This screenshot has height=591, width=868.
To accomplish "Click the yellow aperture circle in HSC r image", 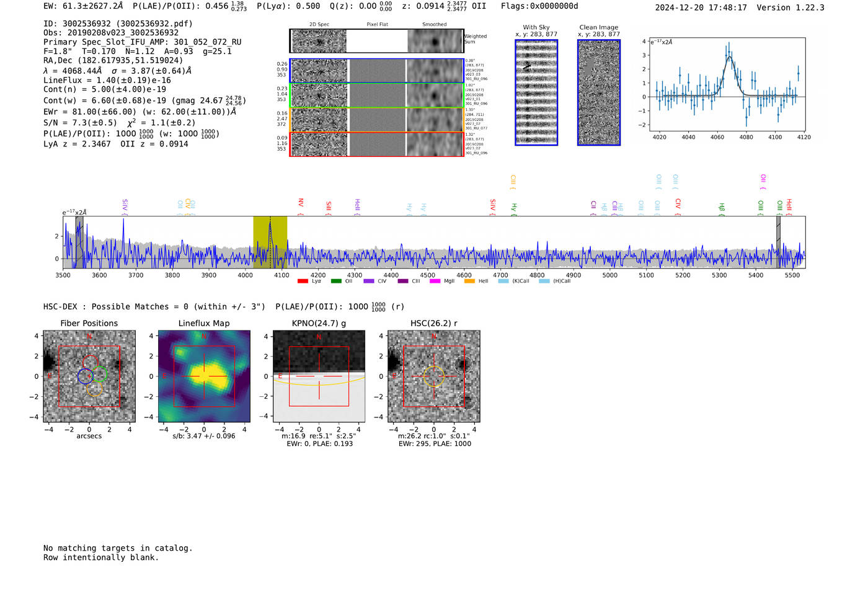I will coord(433,376).
